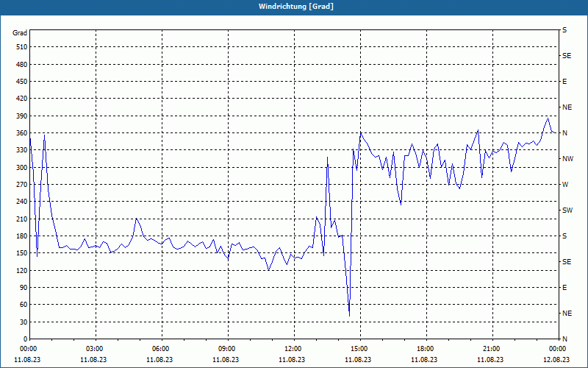Click the Grad unit label above the y-axis
This screenshot has height=368, width=588.
pos(20,33)
